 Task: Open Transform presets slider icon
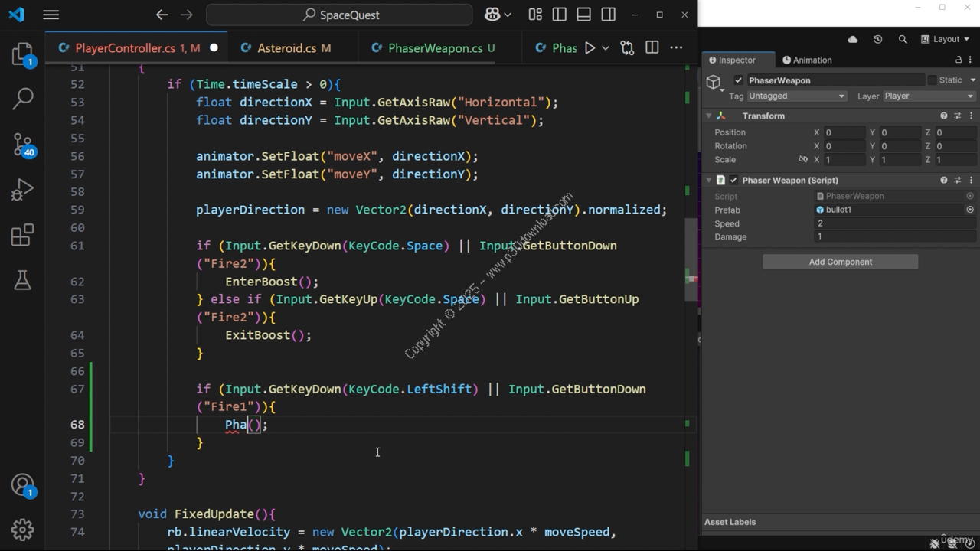coord(958,116)
